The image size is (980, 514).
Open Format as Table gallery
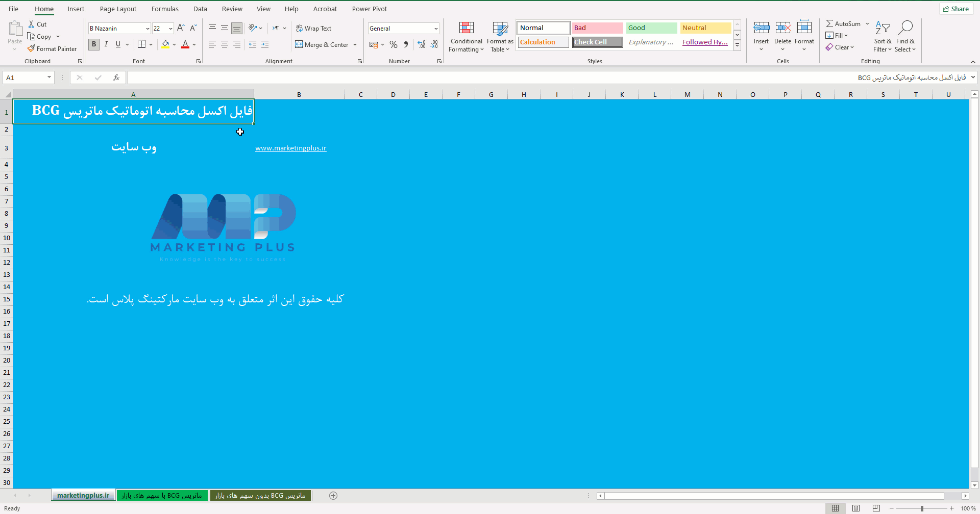500,37
